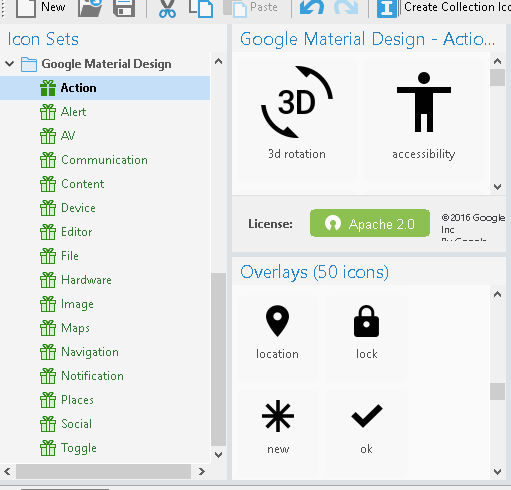Collapse the Google Material Design folder
The image size is (511, 490).
[10, 64]
